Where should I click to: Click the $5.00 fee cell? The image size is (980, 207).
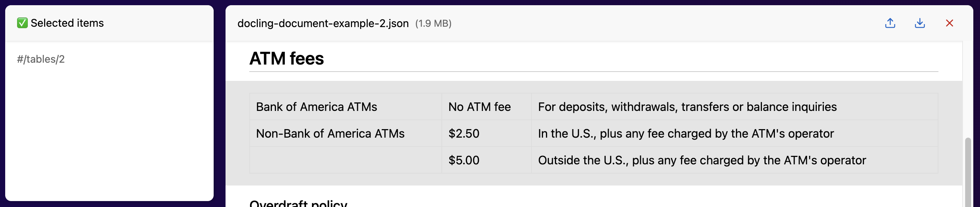[x=486, y=160]
